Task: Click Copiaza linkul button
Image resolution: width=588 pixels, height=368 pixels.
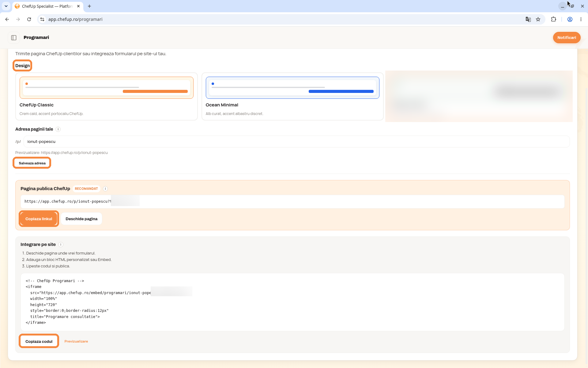Action: [39, 219]
